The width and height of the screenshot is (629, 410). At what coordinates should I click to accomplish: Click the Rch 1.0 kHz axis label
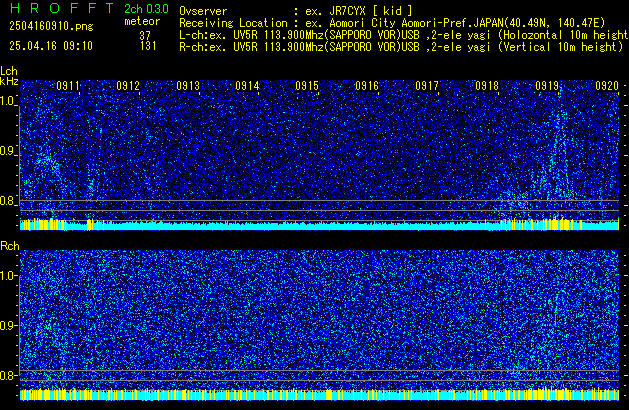[x=8, y=276]
